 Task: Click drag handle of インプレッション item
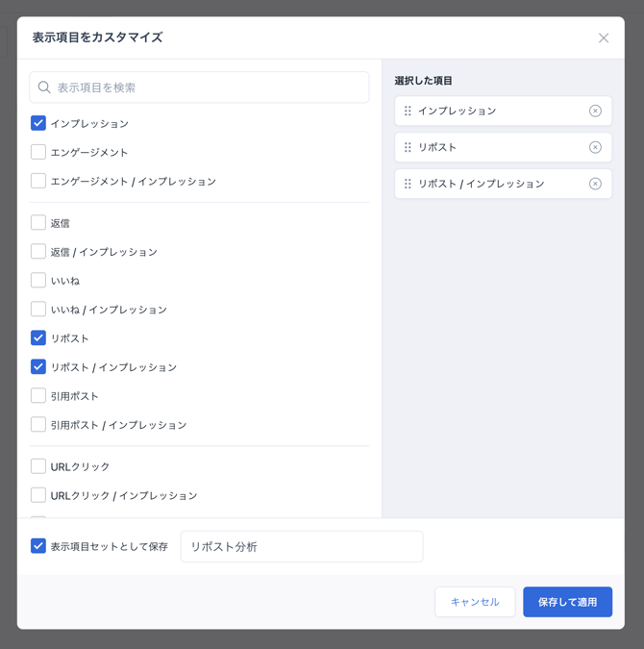408,112
